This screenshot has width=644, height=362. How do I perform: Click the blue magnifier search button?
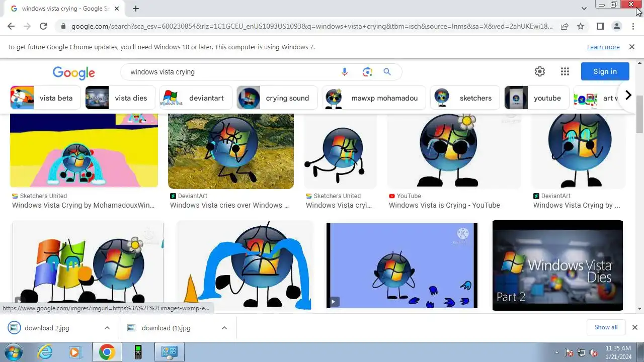(387, 72)
